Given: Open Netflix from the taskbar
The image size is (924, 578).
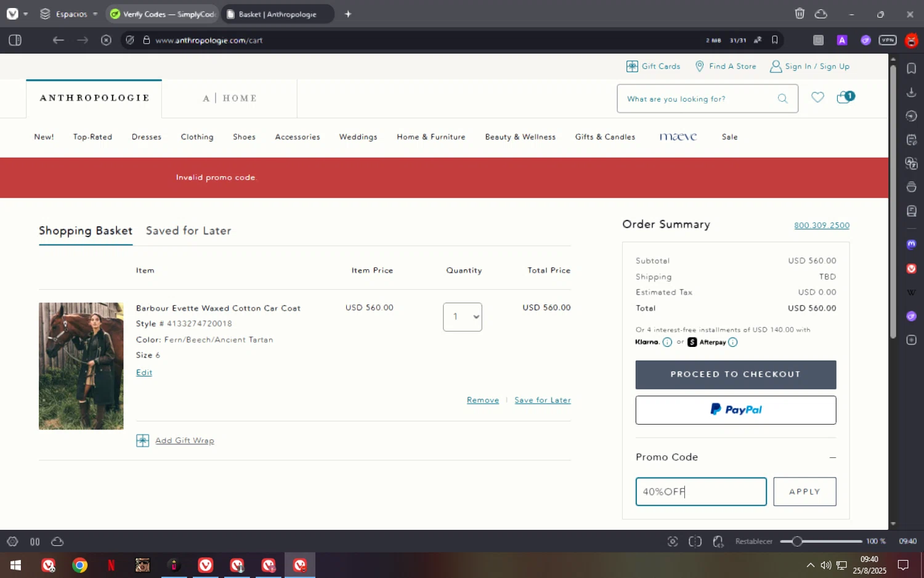Looking at the screenshot, I should 111,565.
